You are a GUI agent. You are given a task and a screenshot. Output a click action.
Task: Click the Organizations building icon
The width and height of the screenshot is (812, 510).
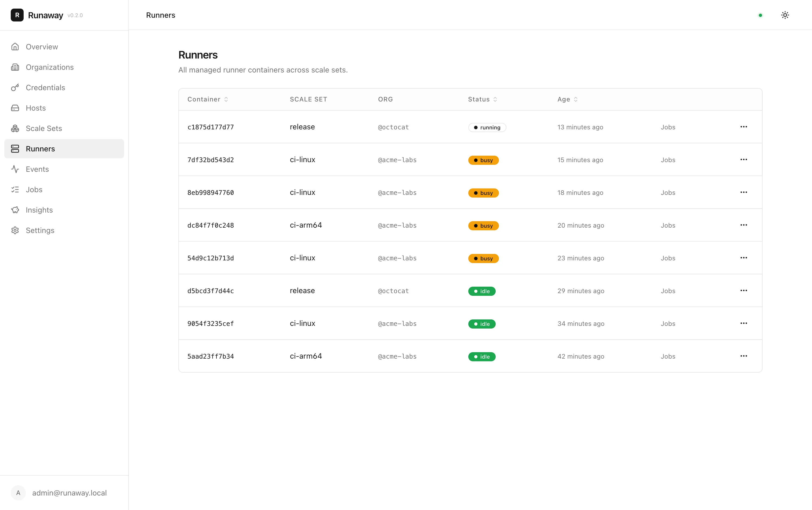15,67
